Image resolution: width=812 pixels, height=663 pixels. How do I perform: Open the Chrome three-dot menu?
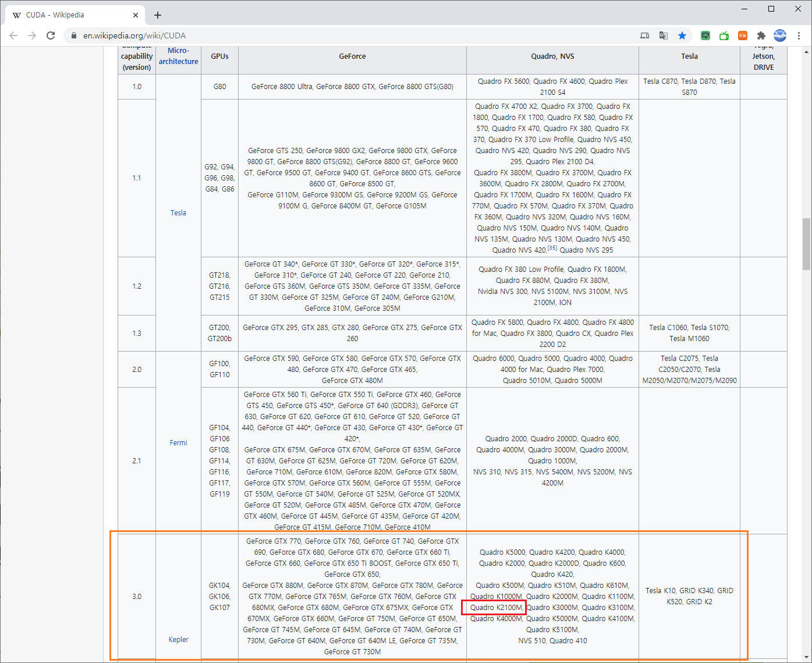coord(799,36)
